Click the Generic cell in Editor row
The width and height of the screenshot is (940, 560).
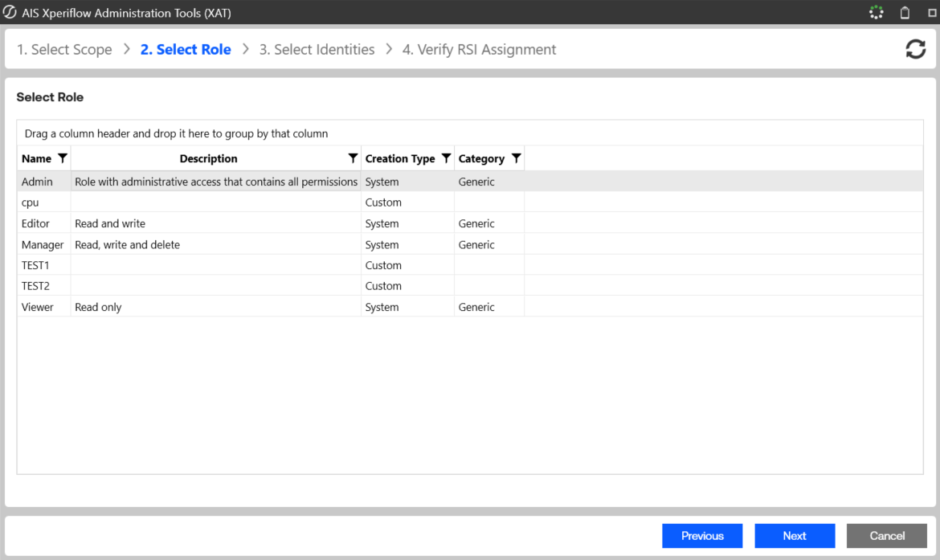pyautogui.click(x=489, y=223)
